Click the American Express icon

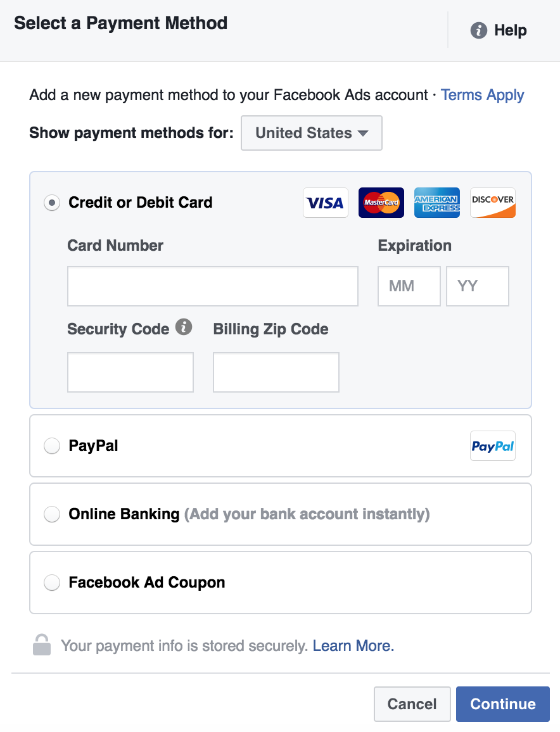point(436,203)
